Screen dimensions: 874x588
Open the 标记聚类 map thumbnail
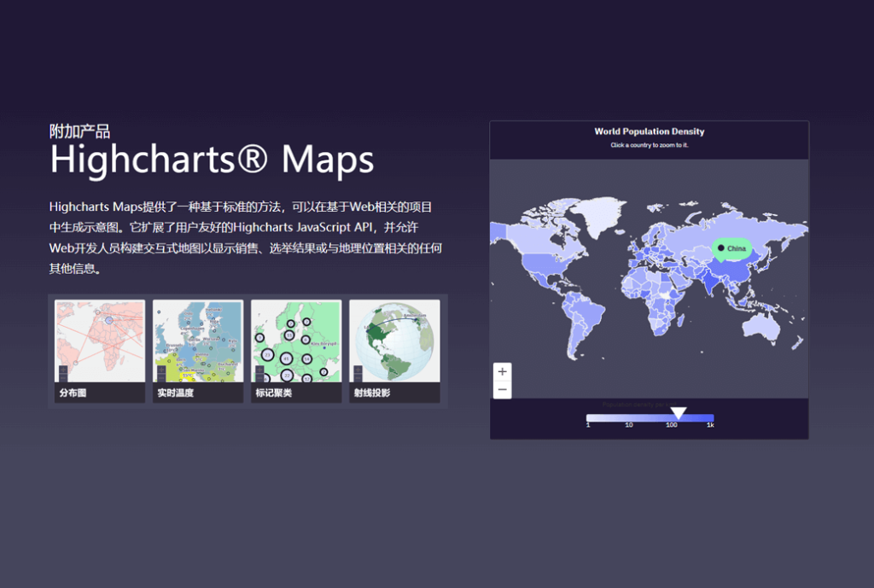coord(296,351)
